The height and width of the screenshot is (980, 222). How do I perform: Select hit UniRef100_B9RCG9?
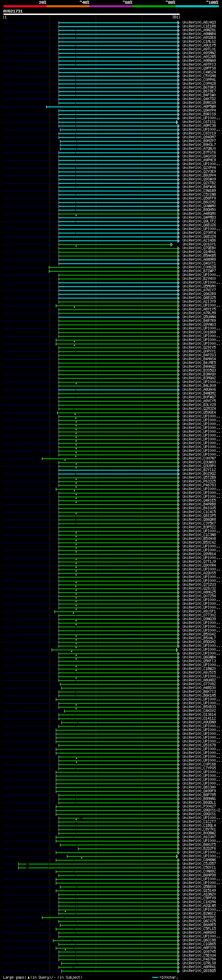point(199,103)
